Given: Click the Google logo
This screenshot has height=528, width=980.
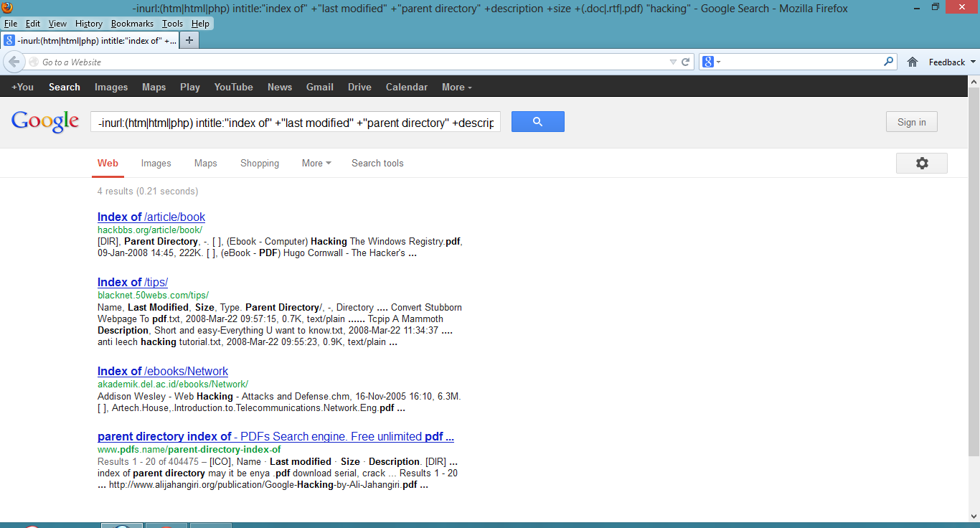Looking at the screenshot, I should (45, 121).
